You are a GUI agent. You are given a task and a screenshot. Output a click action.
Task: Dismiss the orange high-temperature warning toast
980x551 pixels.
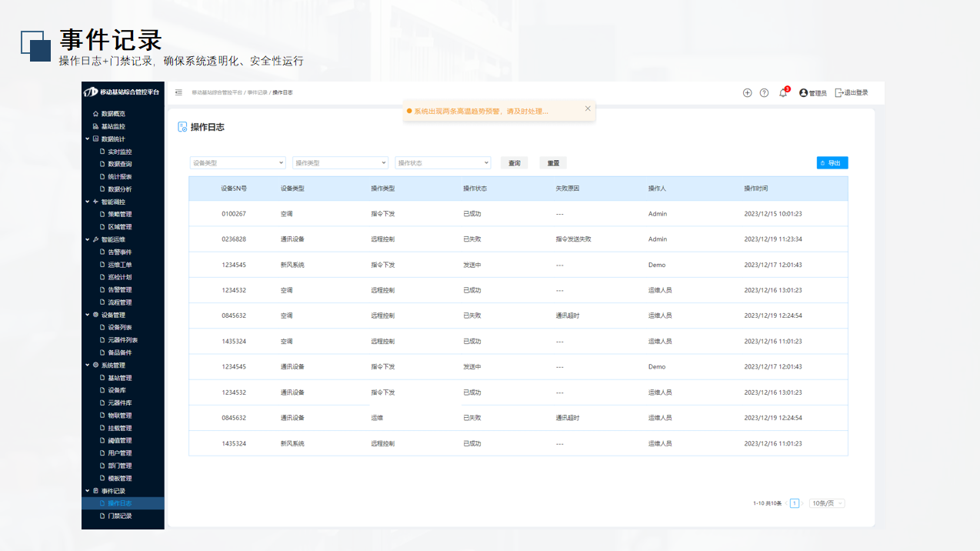588,109
